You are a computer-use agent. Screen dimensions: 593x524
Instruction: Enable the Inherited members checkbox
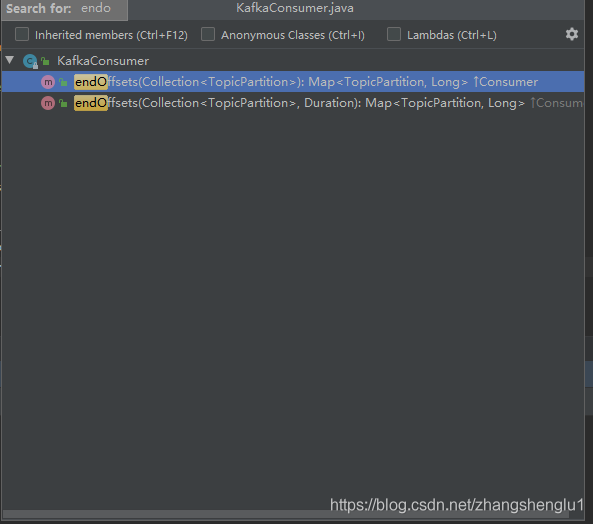coord(22,34)
